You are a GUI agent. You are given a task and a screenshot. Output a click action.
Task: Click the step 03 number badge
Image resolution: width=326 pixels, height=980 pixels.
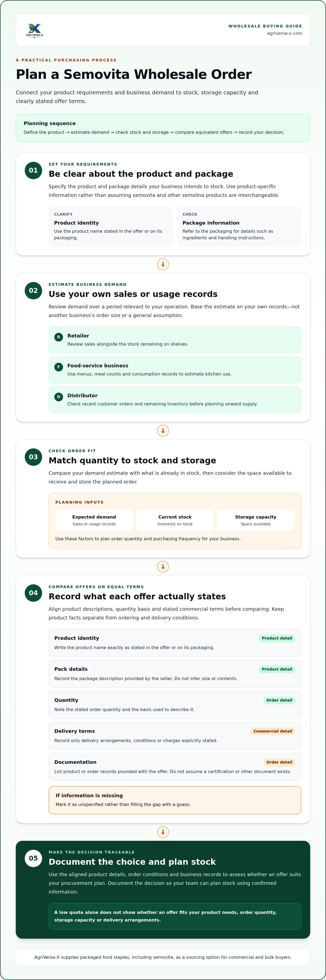pos(33,457)
